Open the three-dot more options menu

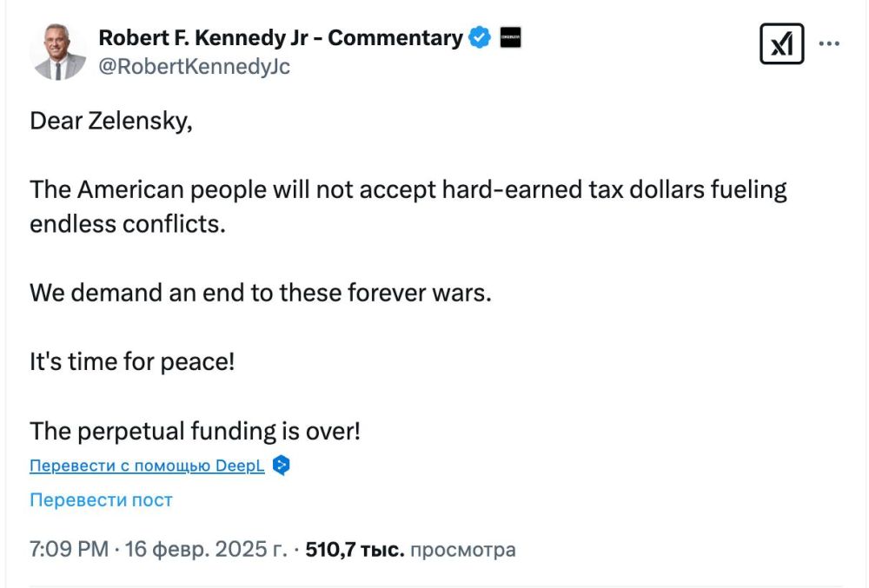[831, 42]
